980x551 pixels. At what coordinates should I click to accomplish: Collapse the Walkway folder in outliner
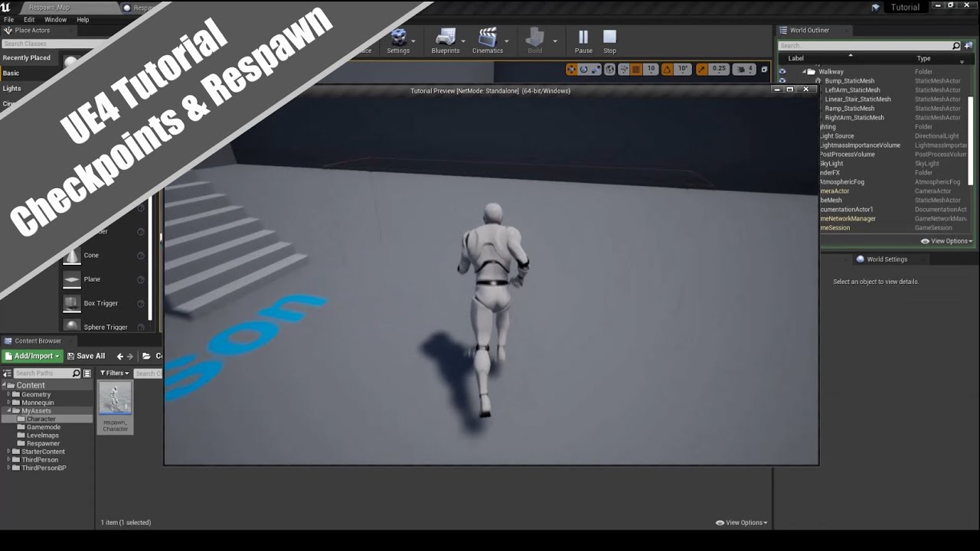coord(804,71)
